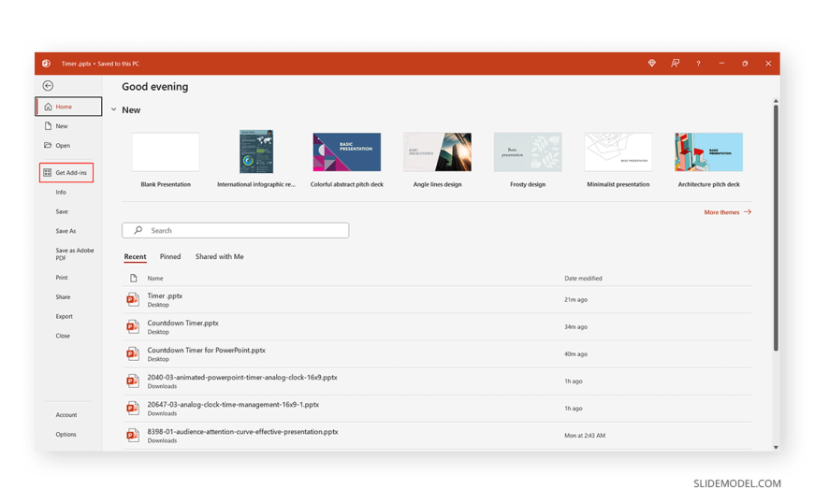Click file icon beside 8398-01-audience-attention-curve file

click(133, 436)
